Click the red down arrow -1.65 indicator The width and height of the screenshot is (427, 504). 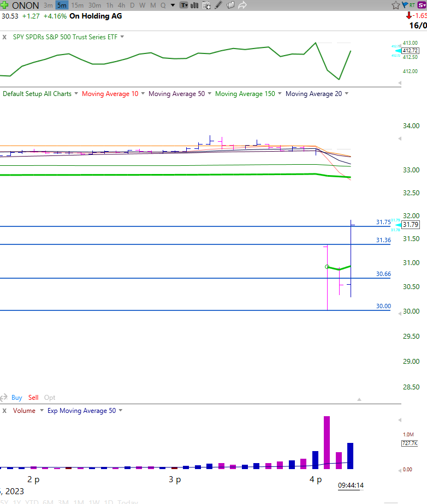[417, 15]
